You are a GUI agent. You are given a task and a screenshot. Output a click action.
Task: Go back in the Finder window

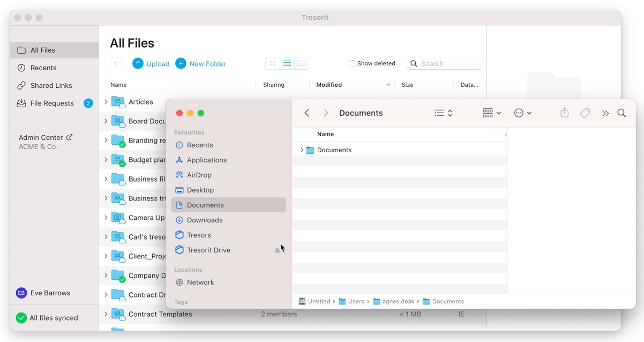click(307, 113)
